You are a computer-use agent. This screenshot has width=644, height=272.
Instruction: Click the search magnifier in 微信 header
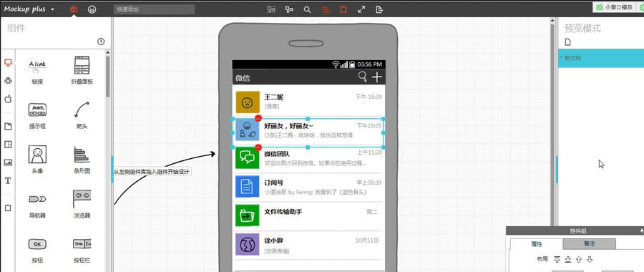362,77
